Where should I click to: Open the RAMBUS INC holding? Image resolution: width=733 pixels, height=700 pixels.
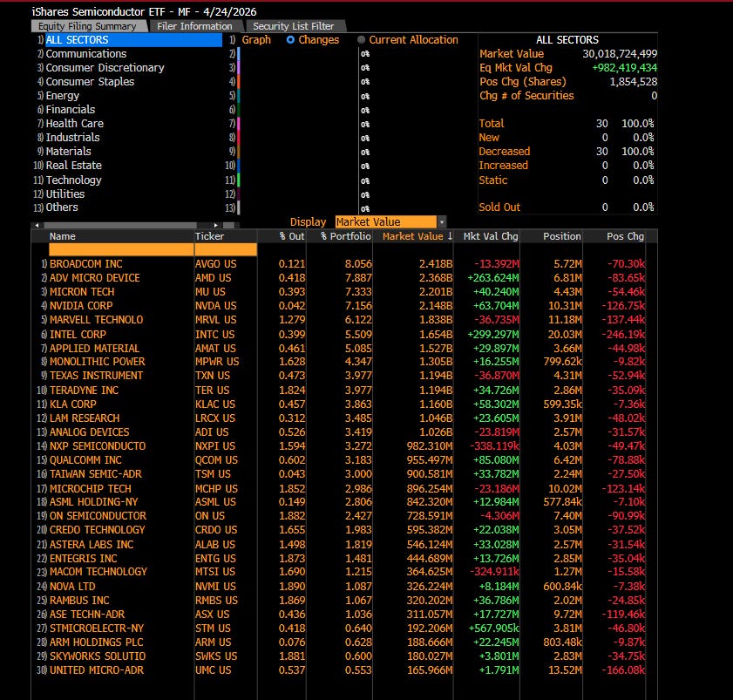[x=79, y=601]
